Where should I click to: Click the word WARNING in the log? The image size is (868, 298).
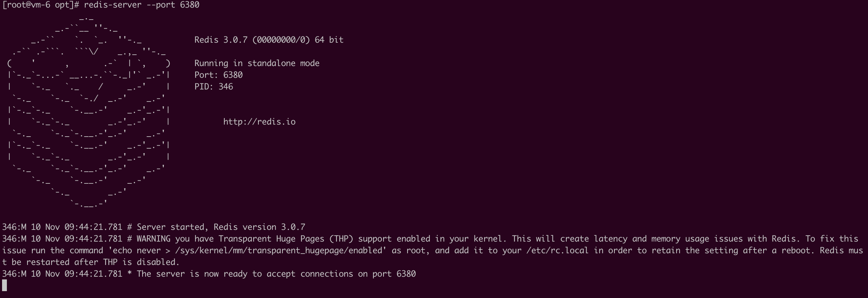tap(154, 239)
